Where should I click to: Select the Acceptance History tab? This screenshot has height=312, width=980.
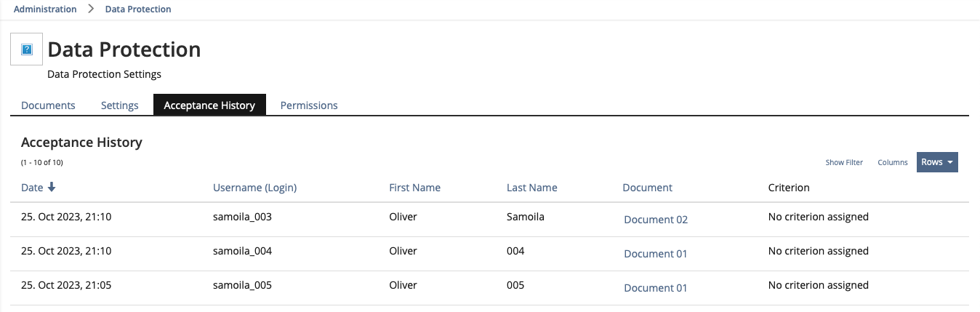209,105
